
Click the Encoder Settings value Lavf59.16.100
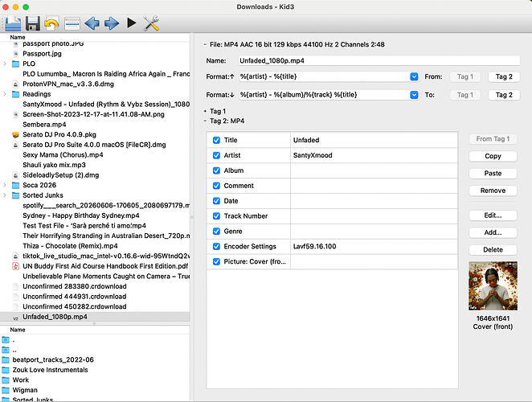[374, 247]
